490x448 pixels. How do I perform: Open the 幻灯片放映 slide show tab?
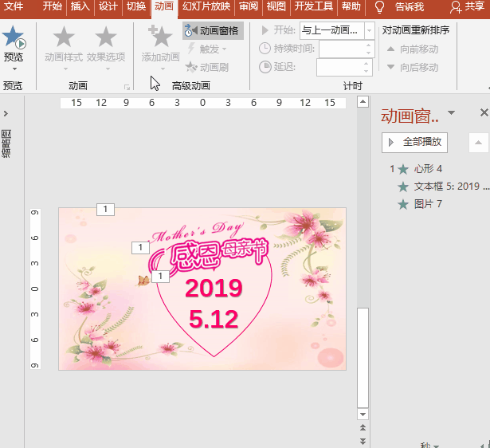click(x=206, y=7)
